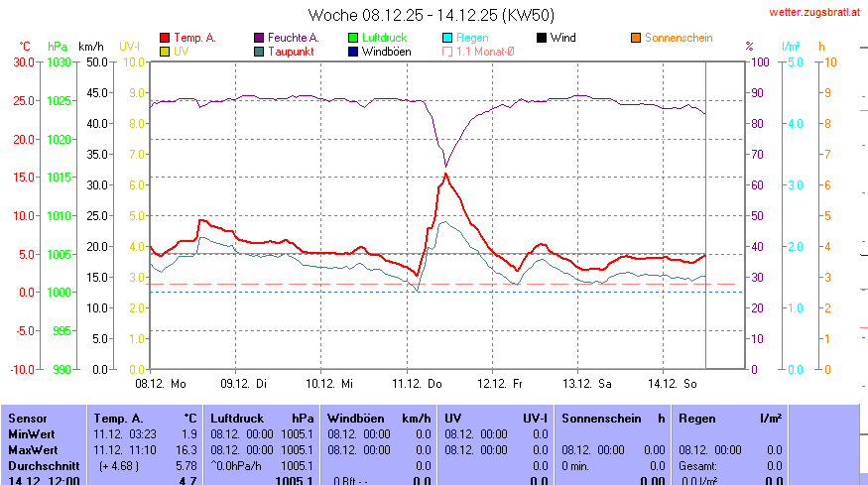The height and width of the screenshot is (485, 868).
Task: Open the wetter.zugsbratl.at link
Action: (x=814, y=12)
